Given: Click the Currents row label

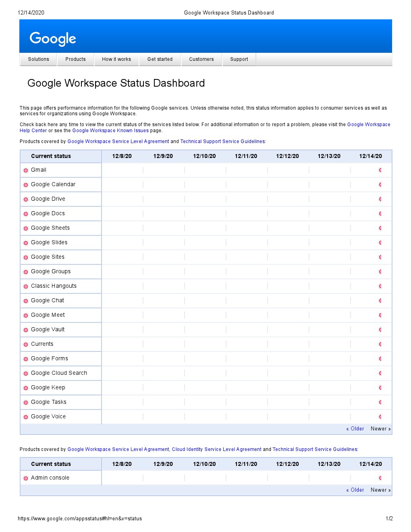Looking at the screenshot, I should (42, 344).
